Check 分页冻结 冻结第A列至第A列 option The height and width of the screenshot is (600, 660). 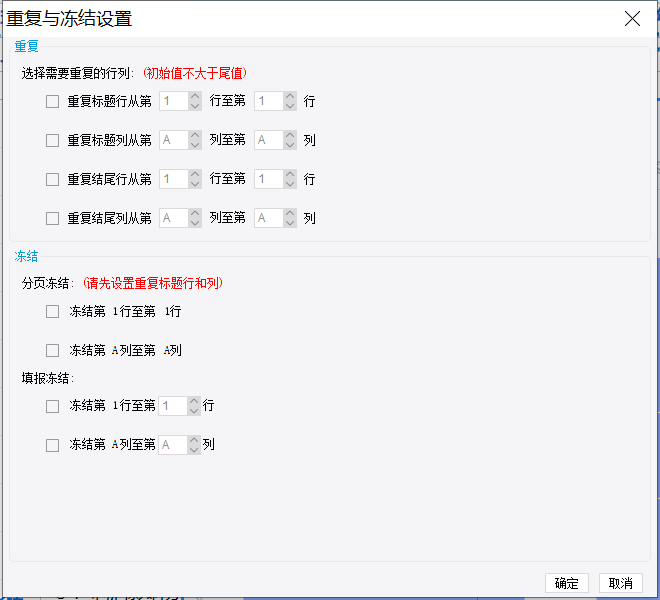pyautogui.click(x=52, y=350)
